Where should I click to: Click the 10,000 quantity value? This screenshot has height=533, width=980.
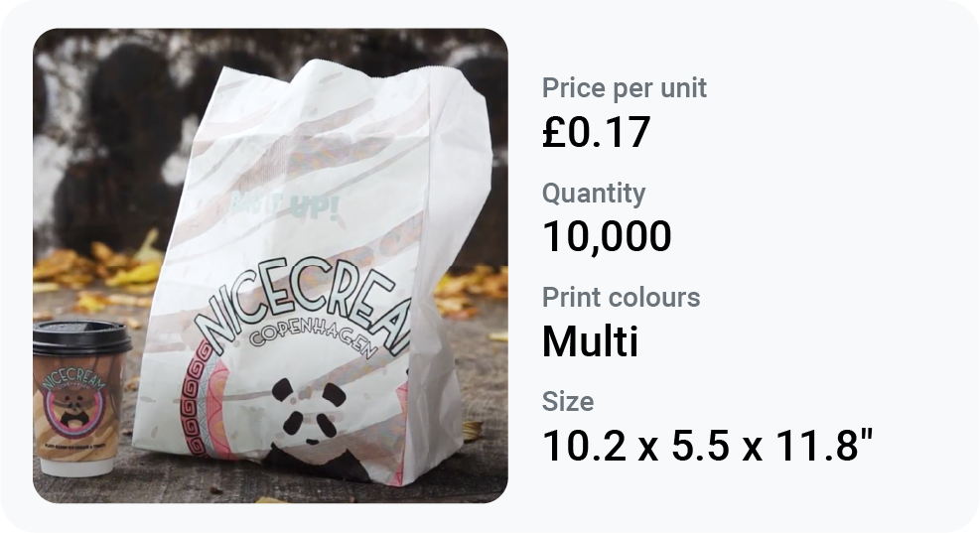tap(607, 237)
